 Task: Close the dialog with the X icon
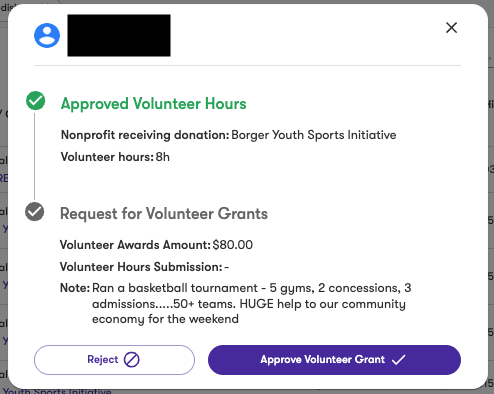451,28
